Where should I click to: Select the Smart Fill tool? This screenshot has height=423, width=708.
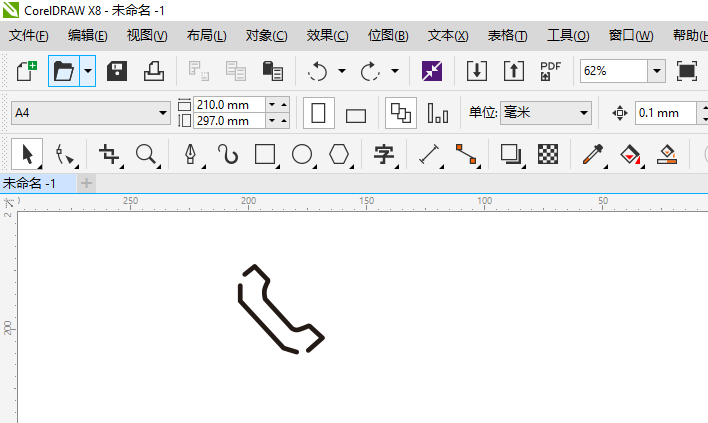tap(667, 154)
